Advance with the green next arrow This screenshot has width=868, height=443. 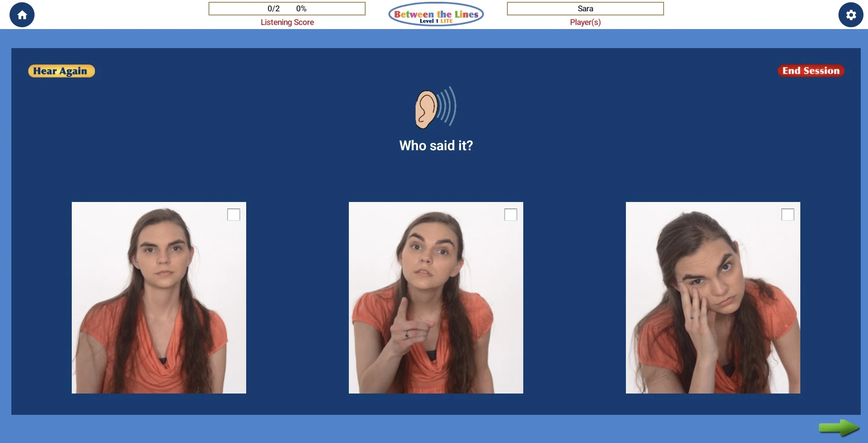pos(839,428)
